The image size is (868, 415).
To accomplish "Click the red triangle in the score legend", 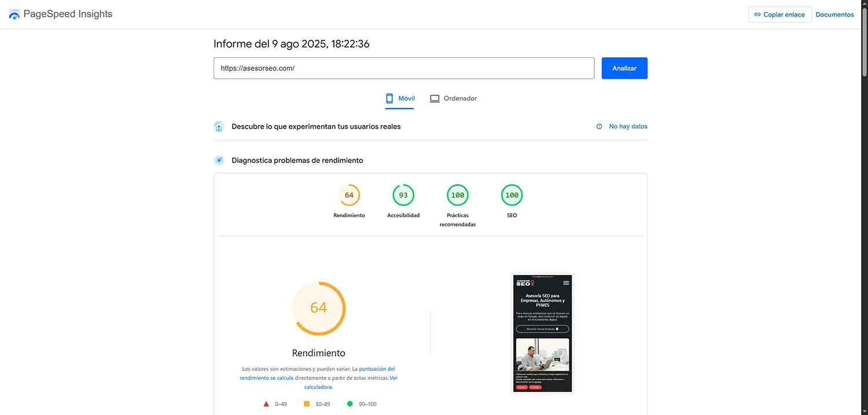I will point(266,403).
